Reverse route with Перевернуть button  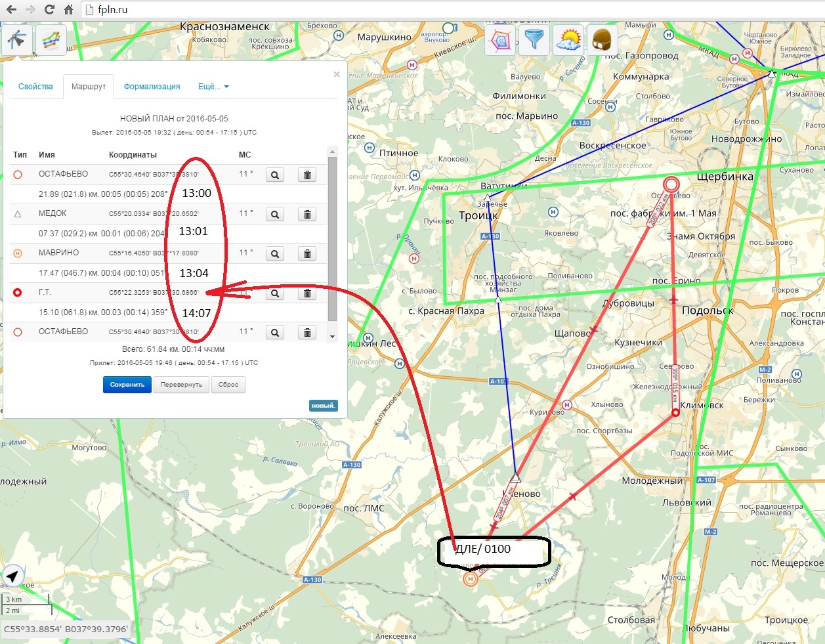[x=181, y=385]
